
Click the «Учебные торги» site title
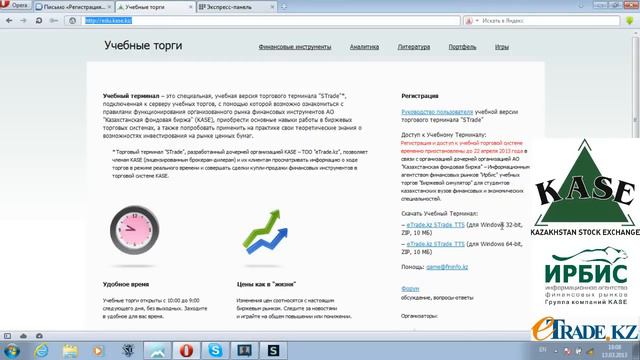pos(143,45)
